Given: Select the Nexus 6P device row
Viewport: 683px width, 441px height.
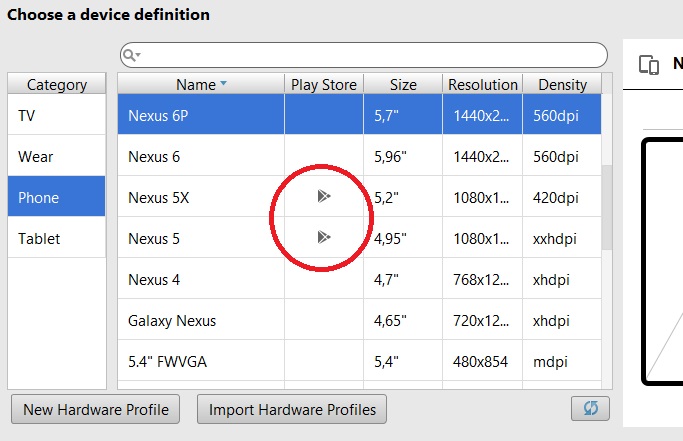Looking at the screenshot, I should pyautogui.click(x=200, y=116).
